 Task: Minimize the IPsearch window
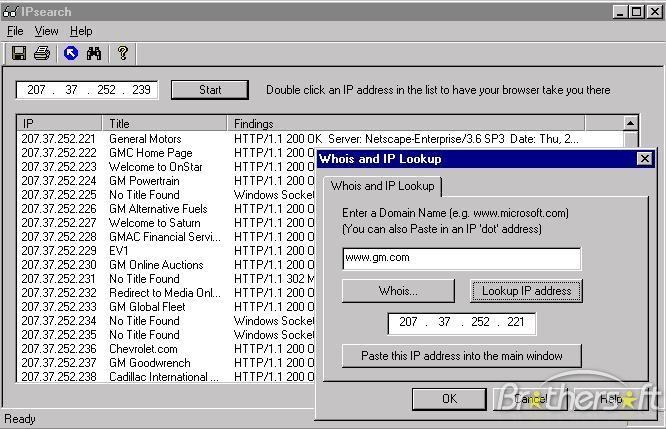620,11
